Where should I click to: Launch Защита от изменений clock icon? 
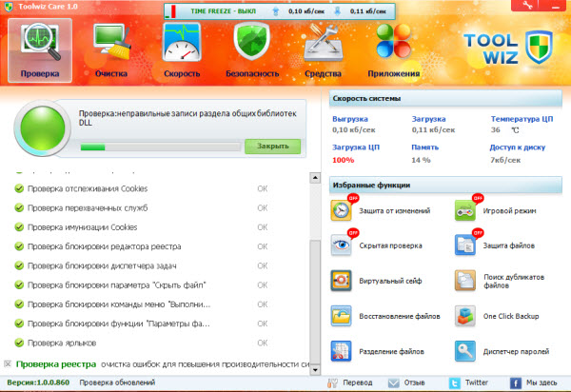342,210
